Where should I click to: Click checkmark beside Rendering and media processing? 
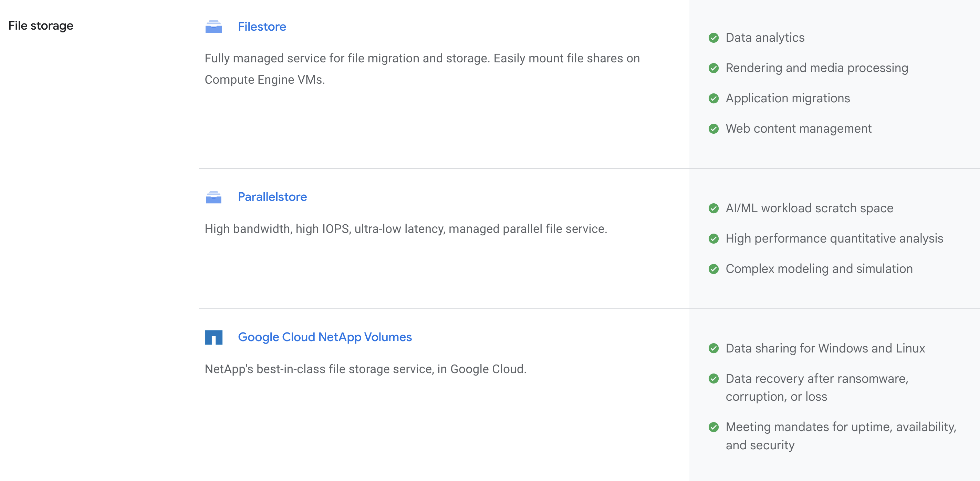click(713, 68)
